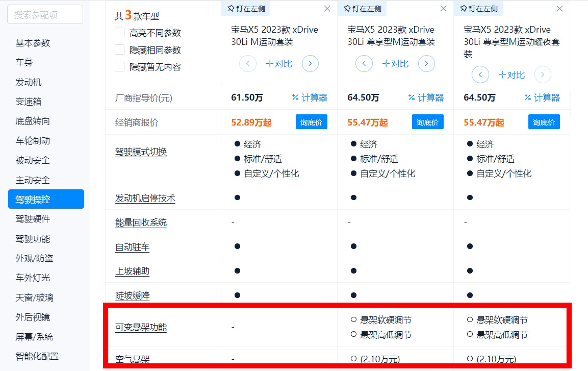Jump to 驾驶功能 section
Viewport: 588px width, 371px height.
click(33, 239)
